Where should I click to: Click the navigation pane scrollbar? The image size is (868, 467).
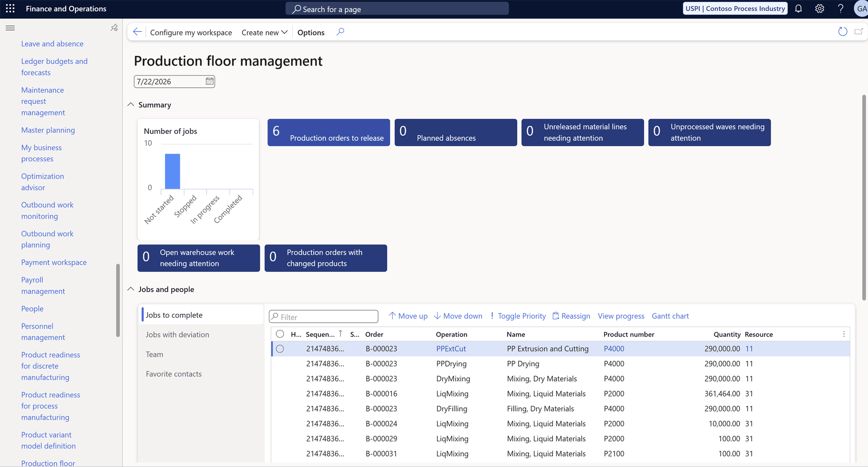[118, 301]
